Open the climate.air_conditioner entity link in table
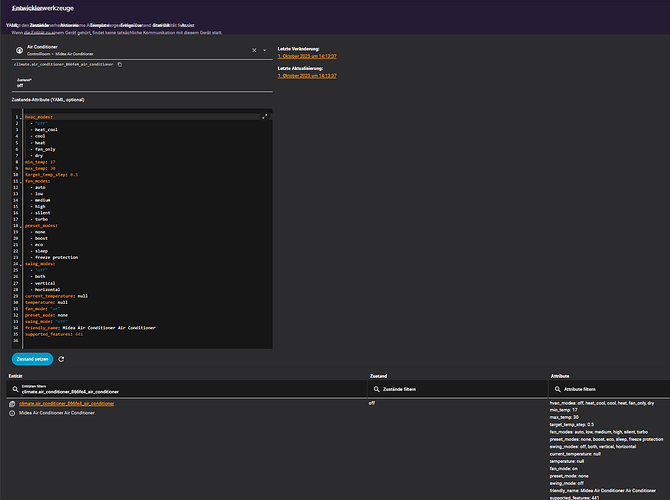 coord(67,403)
